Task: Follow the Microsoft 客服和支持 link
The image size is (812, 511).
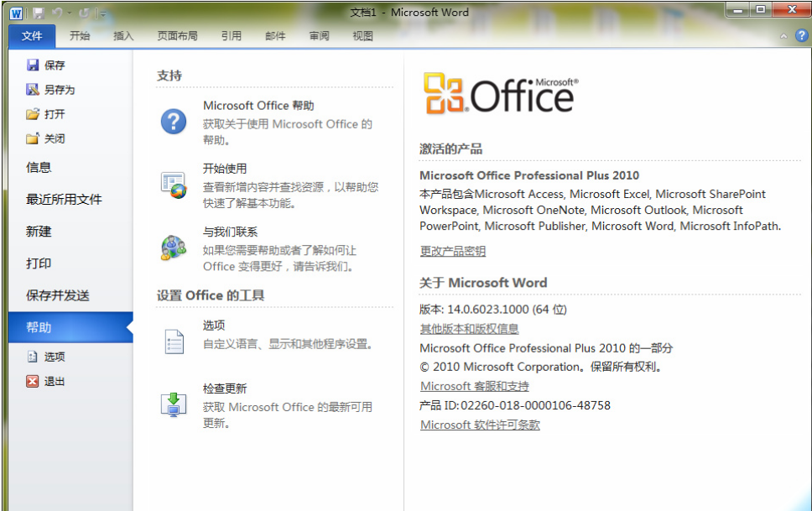Action: click(474, 386)
